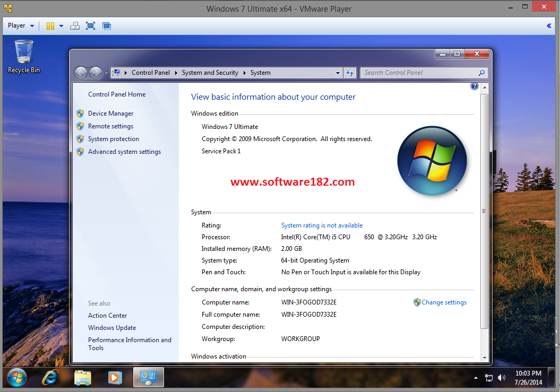
Task: Click Service Pack 1 text
Action: pyautogui.click(x=221, y=151)
